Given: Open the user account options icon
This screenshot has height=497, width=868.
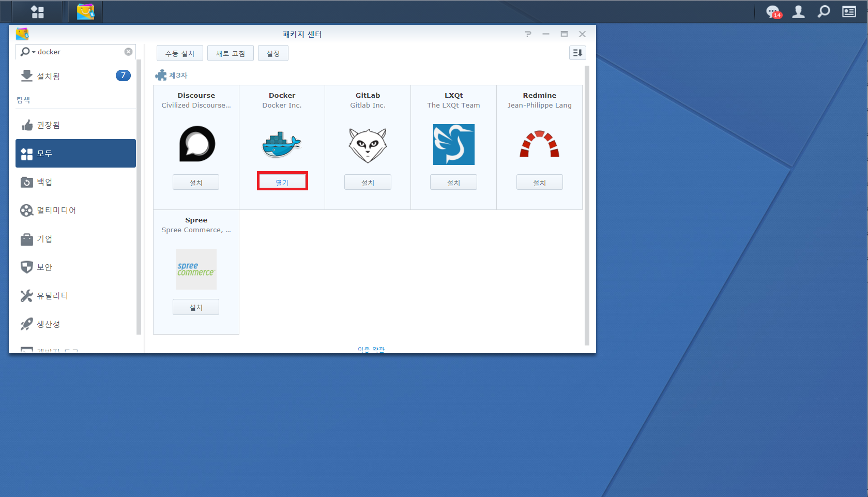Looking at the screenshot, I should click(x=799, y=11).
